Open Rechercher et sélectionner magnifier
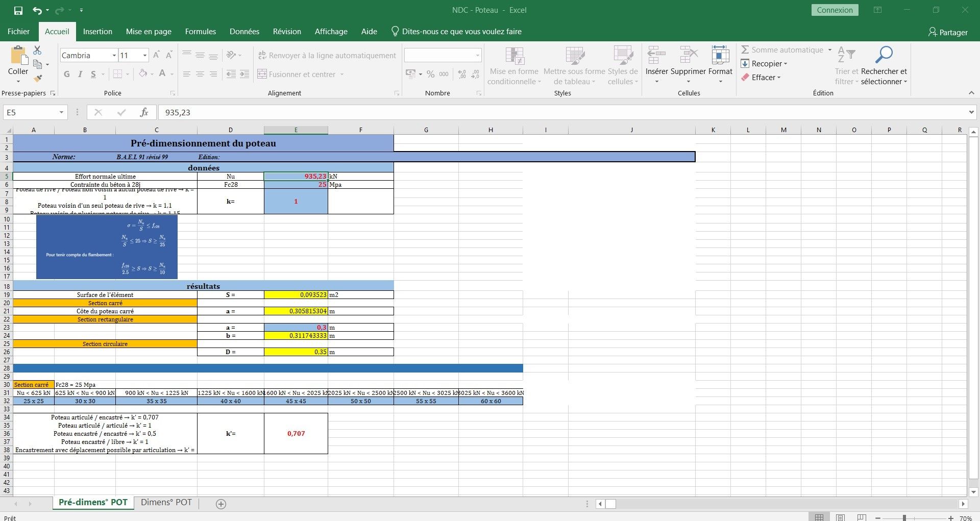980x521 pixels. pyautogui.click(x=884, y=55)
